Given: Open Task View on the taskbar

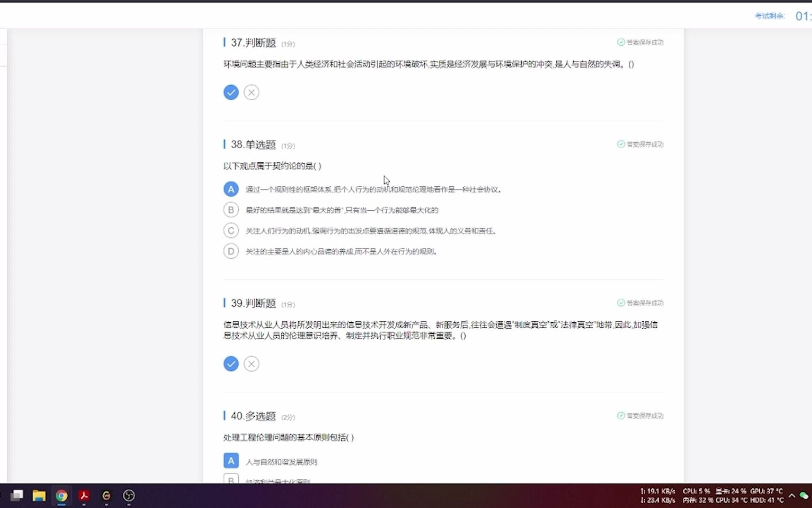Looking at the screenshot, I should [x=17, y=495].
